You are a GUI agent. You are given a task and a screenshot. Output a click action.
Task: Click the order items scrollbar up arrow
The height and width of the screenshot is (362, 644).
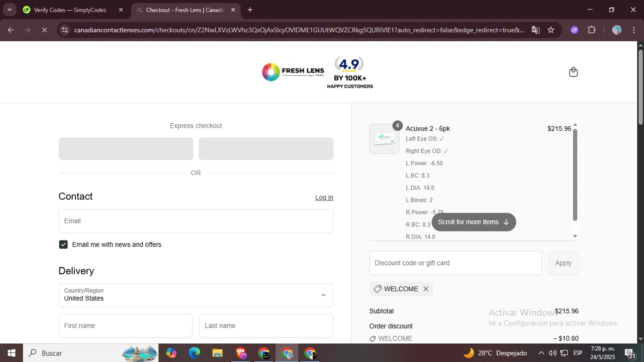point(575,125)
